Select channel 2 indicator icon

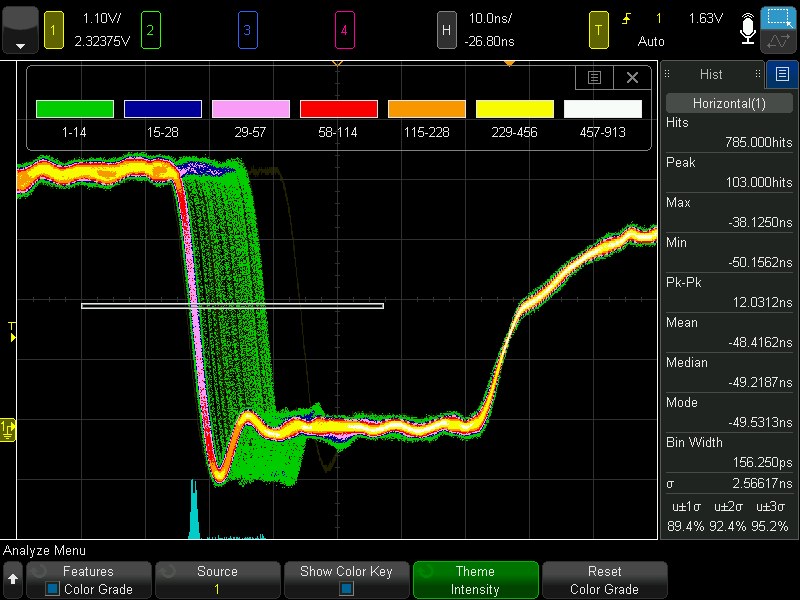151,31
